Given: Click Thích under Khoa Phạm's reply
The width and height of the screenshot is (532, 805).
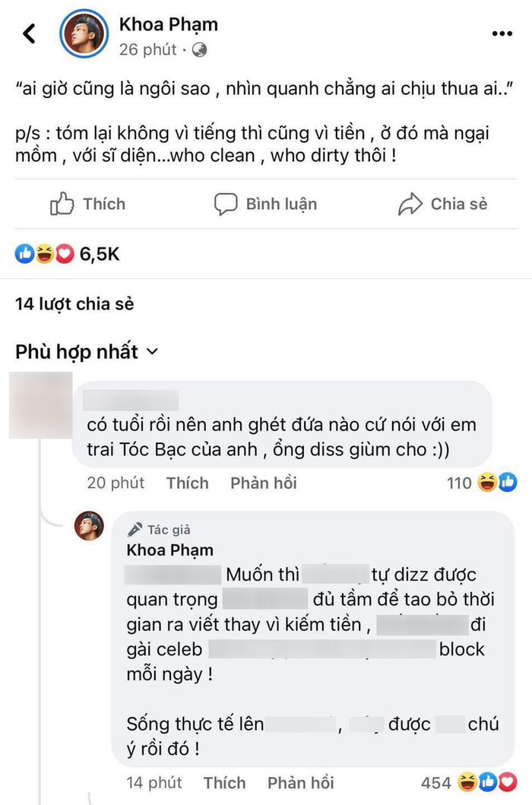Looking at the screenshot, I should (x=223, y=782).
